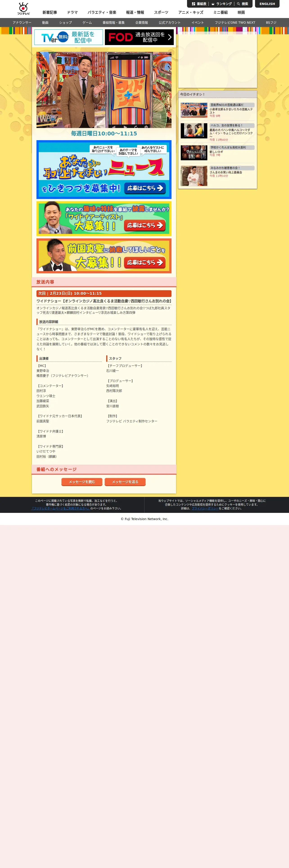Go to BSフジ in sub navigation

[x=271, y=23]
